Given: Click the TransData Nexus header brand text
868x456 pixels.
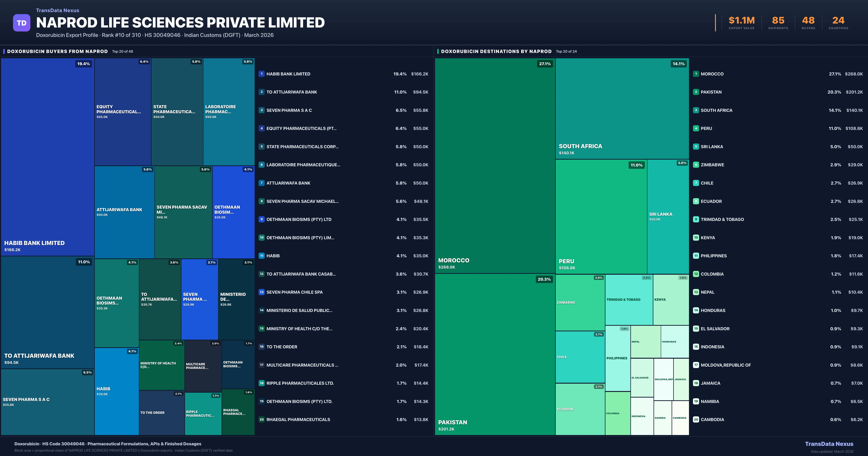Looking at the screenshot, I should tap(58, 10).
